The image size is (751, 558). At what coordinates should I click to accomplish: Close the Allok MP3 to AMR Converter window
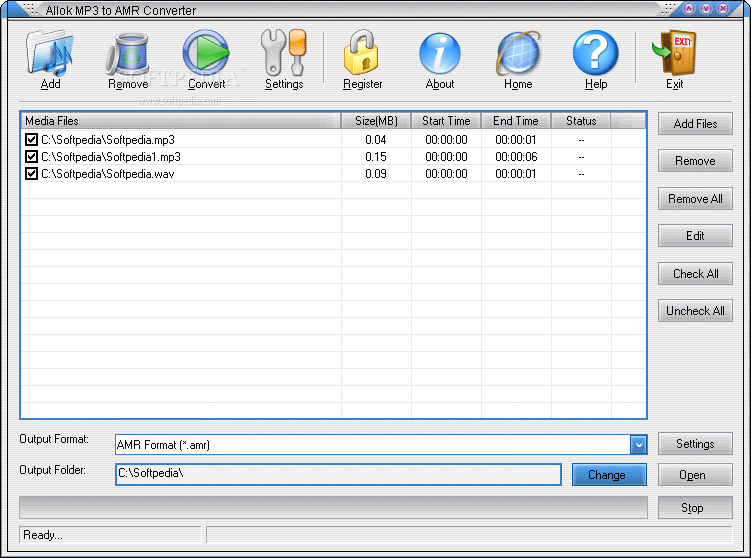723,9
